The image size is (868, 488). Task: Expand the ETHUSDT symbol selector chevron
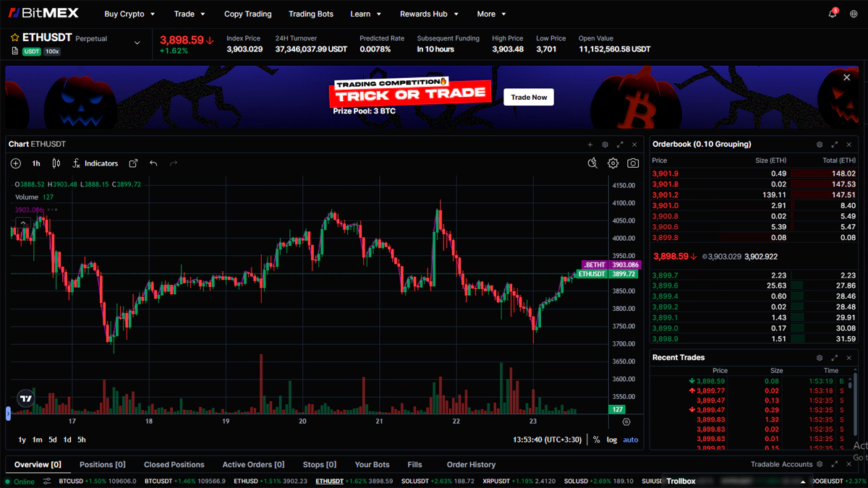137,43
